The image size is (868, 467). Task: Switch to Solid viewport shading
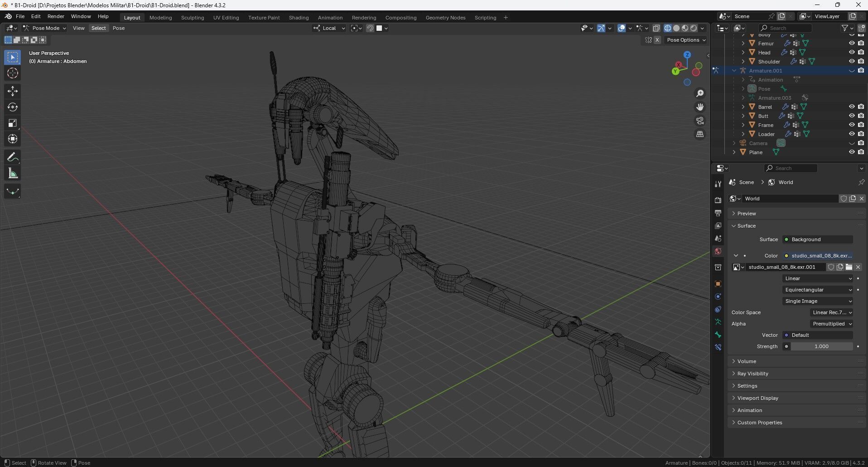pos(676,28)
